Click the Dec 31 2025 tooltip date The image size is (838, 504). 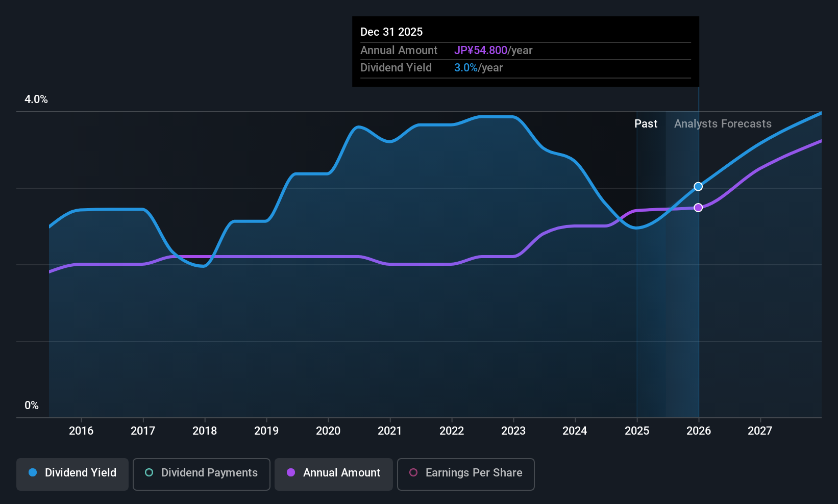point(391,32)
